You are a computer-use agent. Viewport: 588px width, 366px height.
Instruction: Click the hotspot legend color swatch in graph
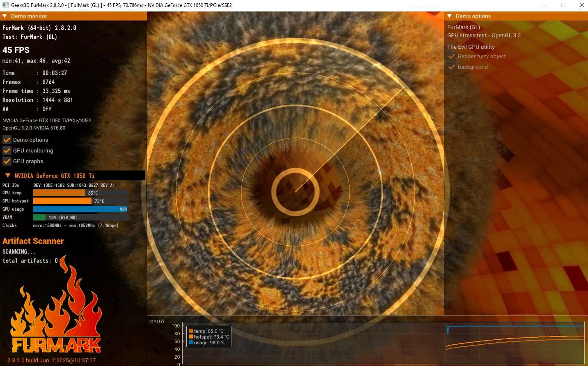tap(191, 336)
